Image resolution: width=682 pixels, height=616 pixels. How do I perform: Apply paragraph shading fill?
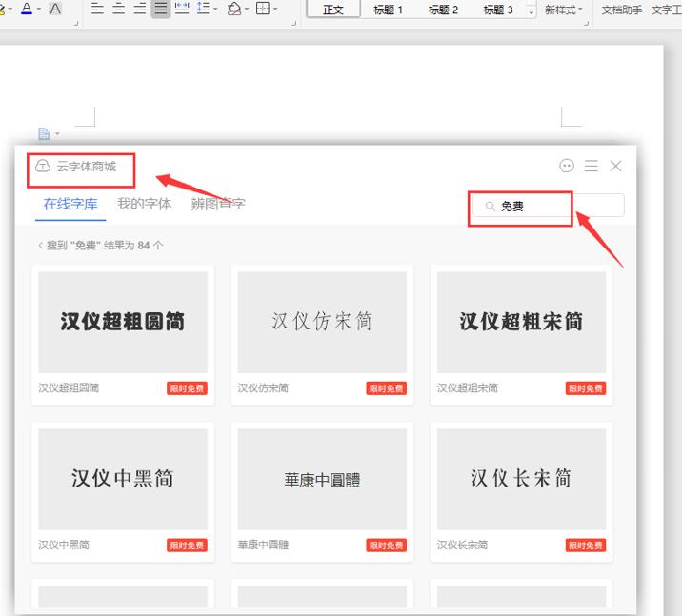click(x=234, y=9)
